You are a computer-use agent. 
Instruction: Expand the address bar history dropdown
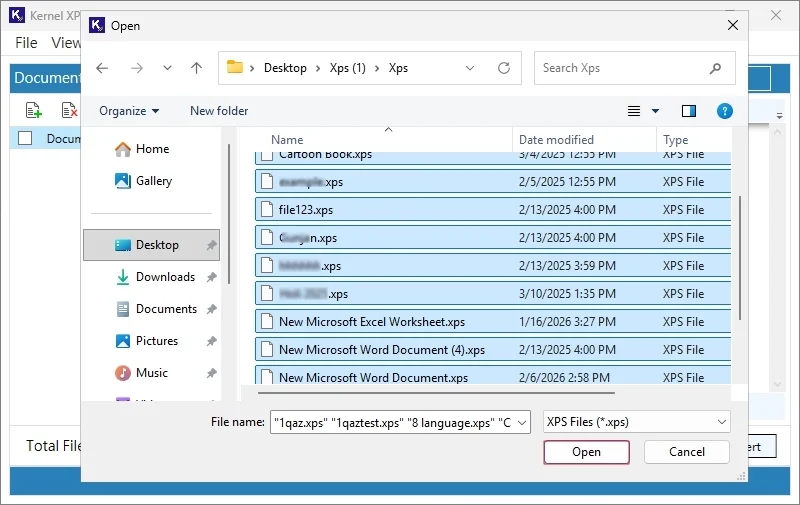coord(470,68)
